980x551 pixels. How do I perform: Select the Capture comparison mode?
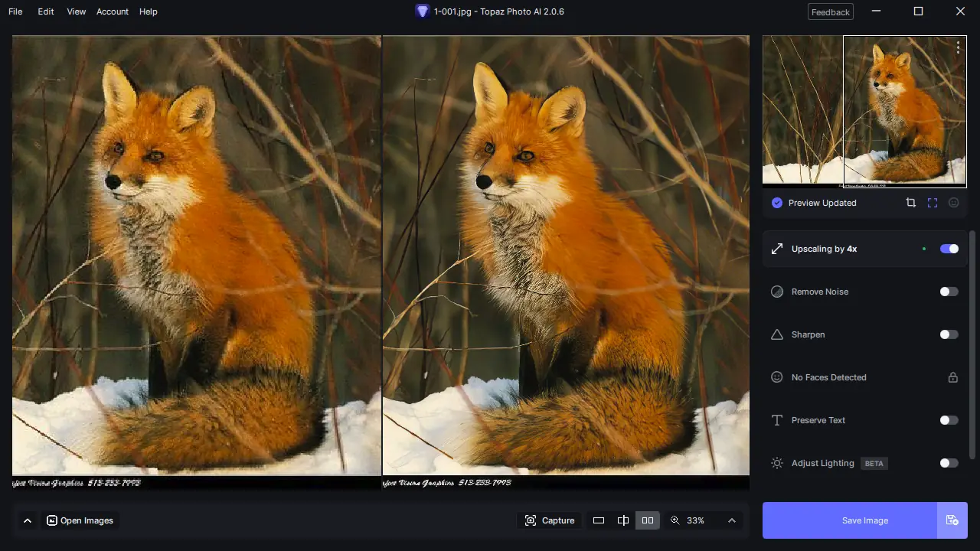(549, 520)
